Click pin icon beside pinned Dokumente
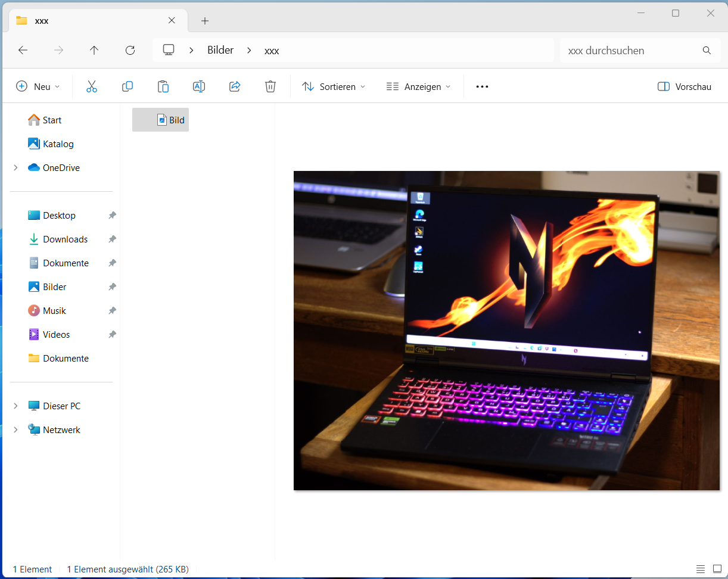728x579 pixels. pyautogui.click(x=112, y=263)
